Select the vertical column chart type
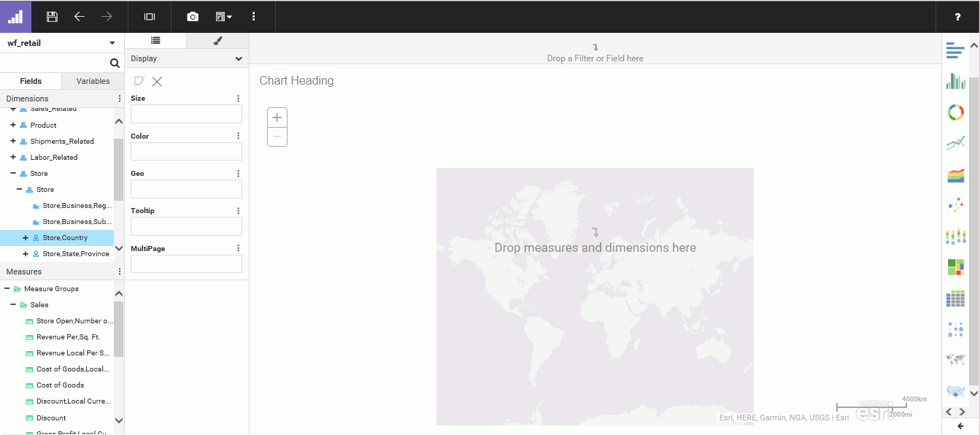Image resolution: width=980 pixels, height=435 pixels. coord(955,81)
